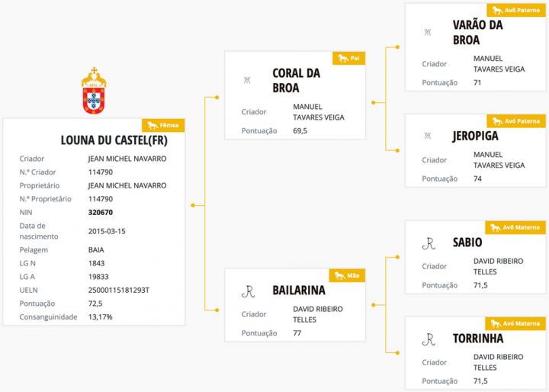
Task: Open the Bailarina horse name link
Action: tap(299, 291)
